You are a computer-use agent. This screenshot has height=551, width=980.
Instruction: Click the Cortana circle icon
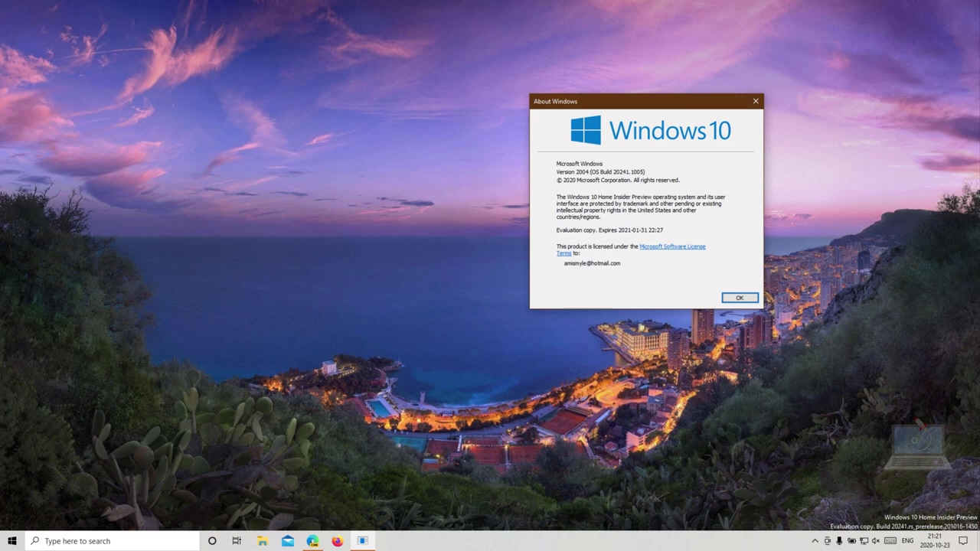pos(212,541)
